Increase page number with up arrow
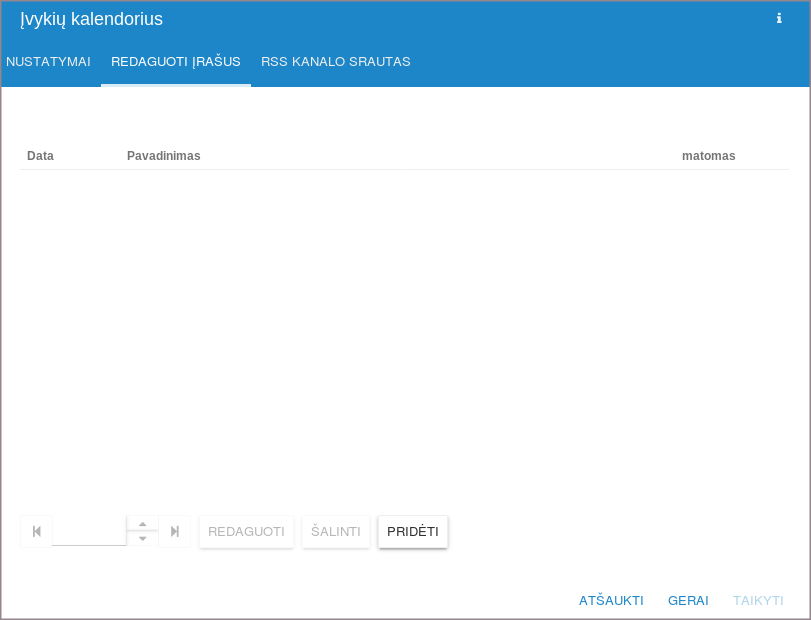Viewport: 811px width, 620px height. pos(143,524)
